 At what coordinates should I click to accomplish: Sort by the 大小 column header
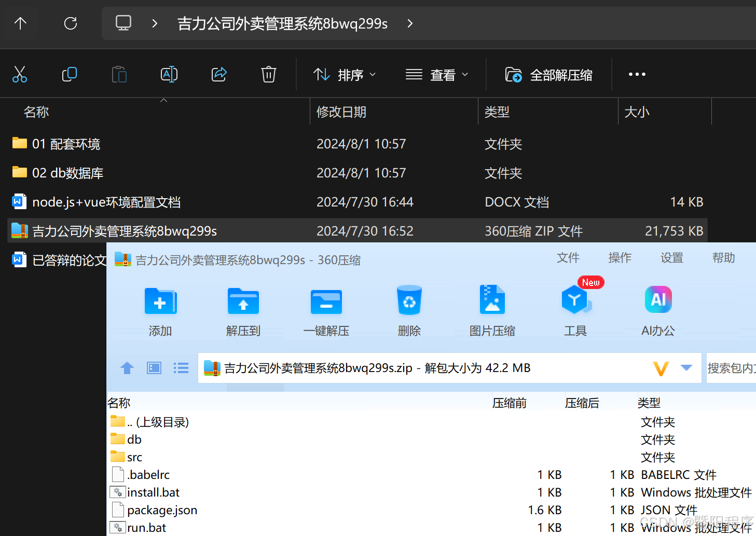637,112
